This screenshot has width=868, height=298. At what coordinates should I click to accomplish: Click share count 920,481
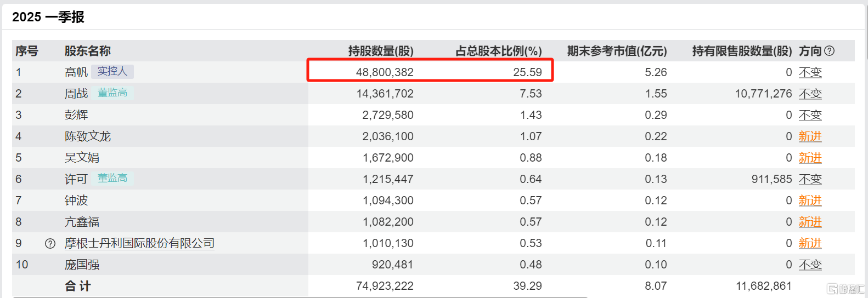(x=393, y=265)
